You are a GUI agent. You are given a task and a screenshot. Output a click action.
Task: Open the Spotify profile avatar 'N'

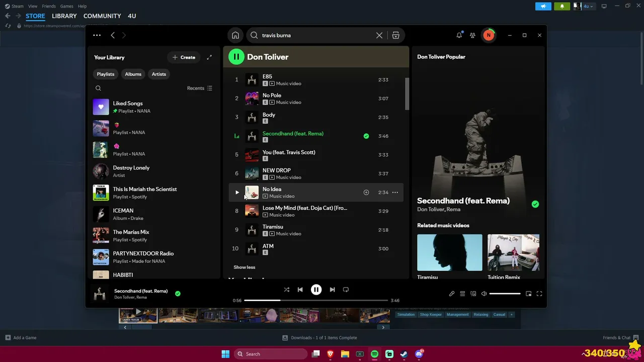point(488,35)
